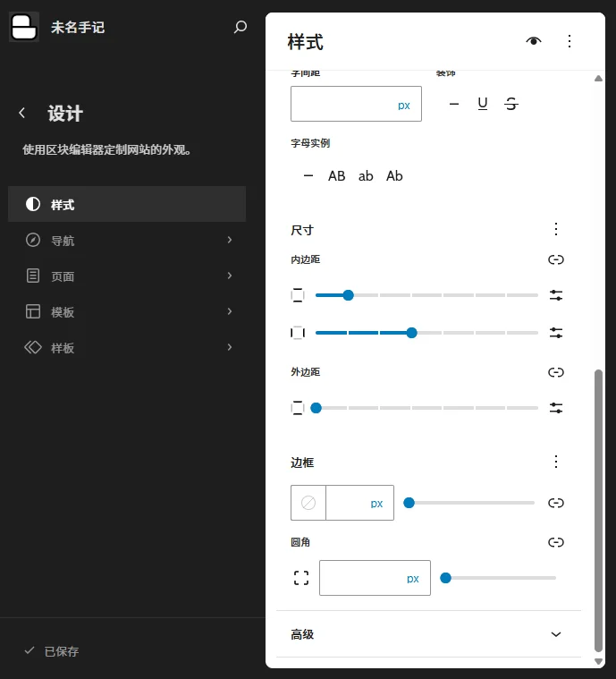Click the border color swatch button
Screen dimensions: 616x679
308,503
